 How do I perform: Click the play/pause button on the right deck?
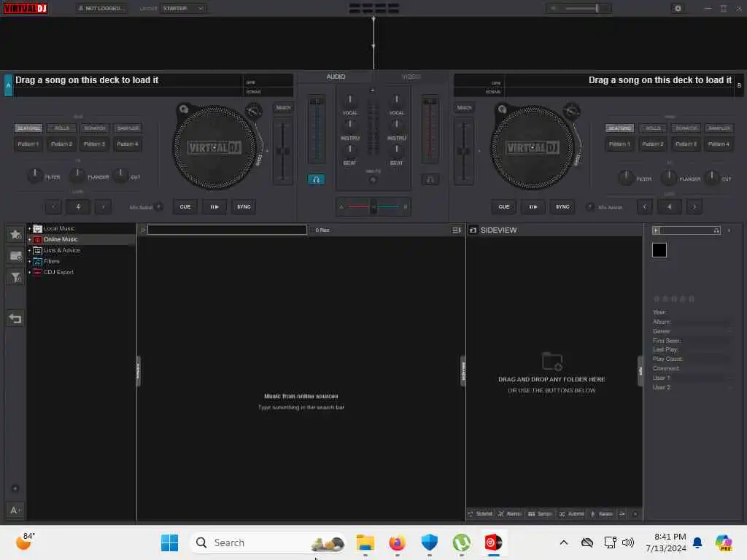[x=533, y=206]
